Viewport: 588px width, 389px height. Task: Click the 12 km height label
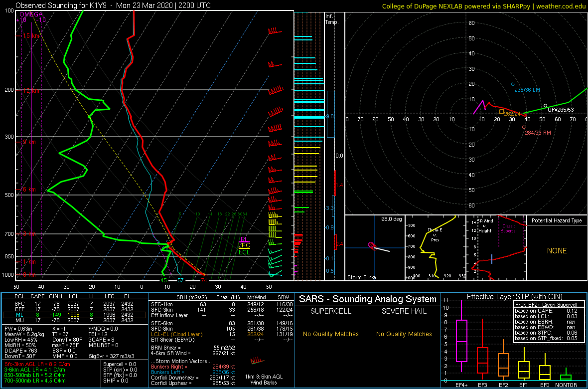coord(31,91)
